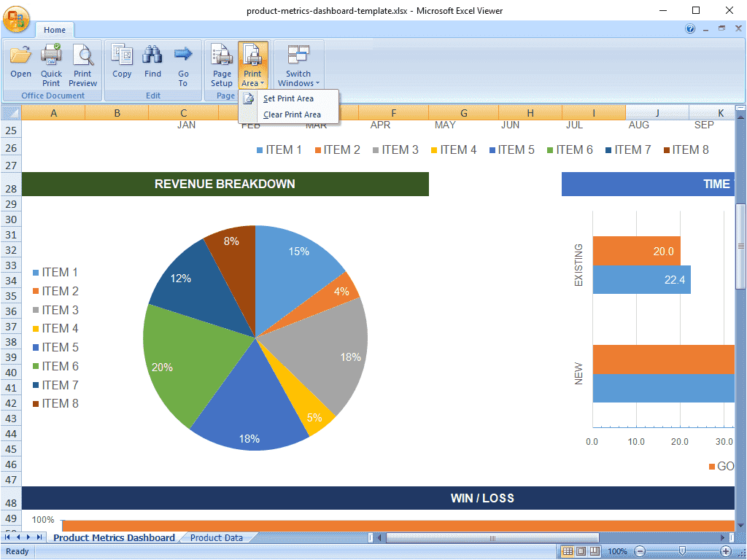Select row 28 header
Image resolution: width=747 pixels, height=560 pixels.
click(11, 184)
